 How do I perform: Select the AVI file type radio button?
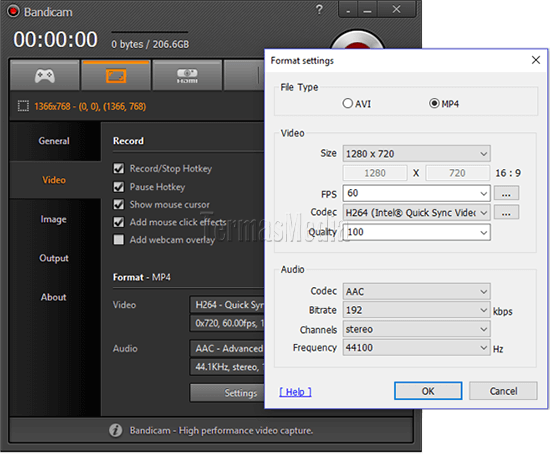coord(347,104)
